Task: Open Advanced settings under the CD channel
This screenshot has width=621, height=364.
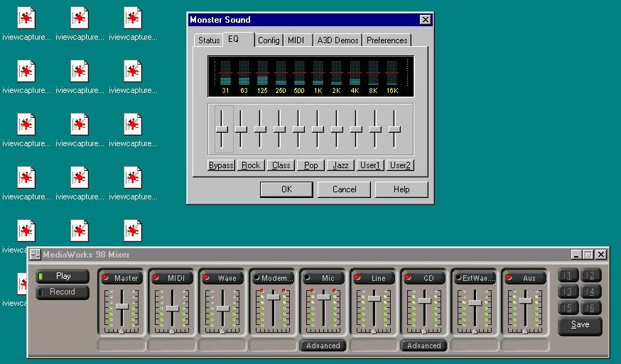Action: pyautogui.click(x=423, y=346)
